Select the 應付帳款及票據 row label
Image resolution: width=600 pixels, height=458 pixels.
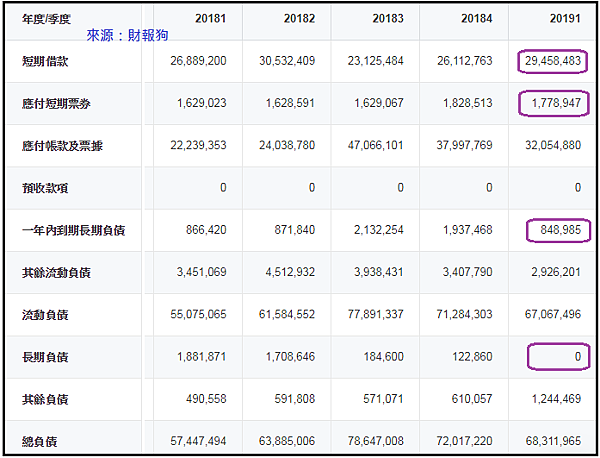pyautogui.click(x=62, y=146)
